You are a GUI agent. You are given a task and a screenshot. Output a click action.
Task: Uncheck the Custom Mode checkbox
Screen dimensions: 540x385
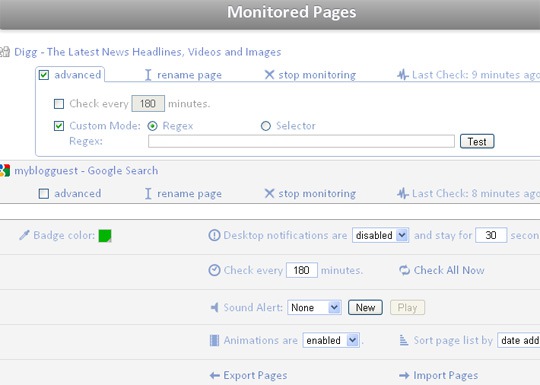coord(59,126)
